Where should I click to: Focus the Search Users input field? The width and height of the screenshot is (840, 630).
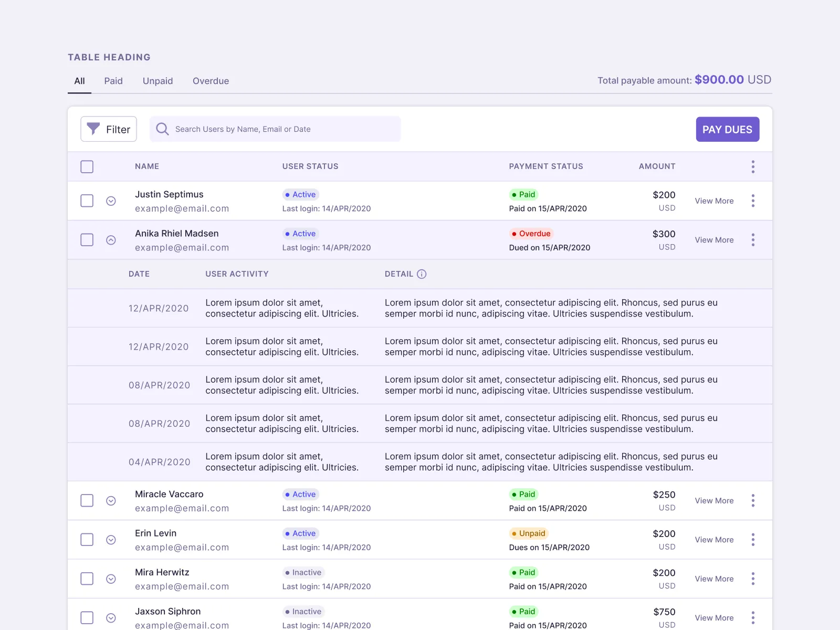click(283, 129)
